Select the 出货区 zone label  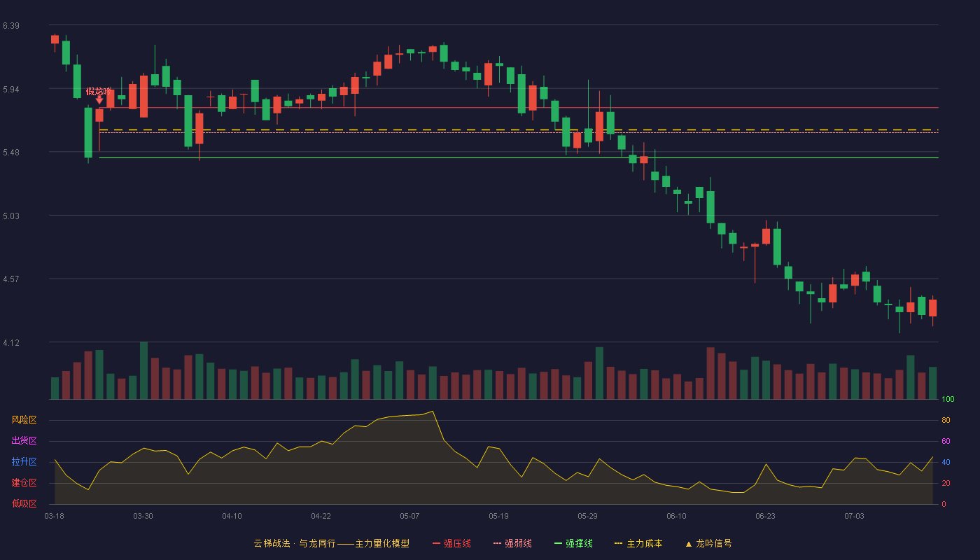tap(24, 441)
